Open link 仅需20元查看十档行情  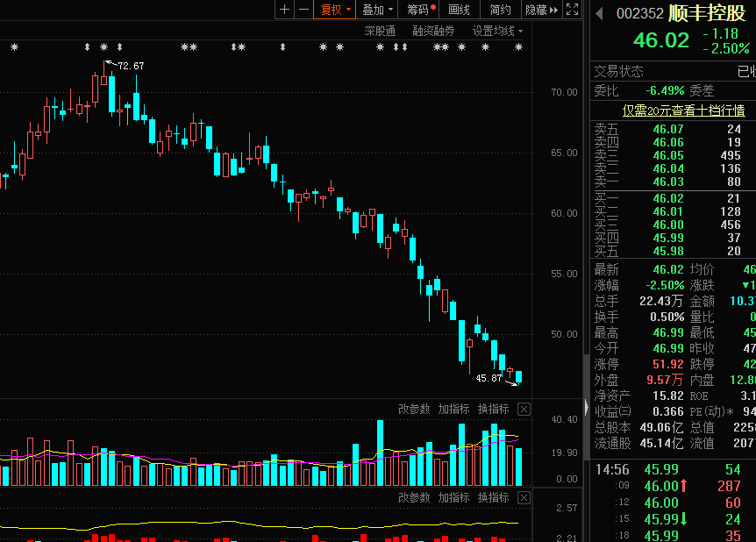pos(684,111)
